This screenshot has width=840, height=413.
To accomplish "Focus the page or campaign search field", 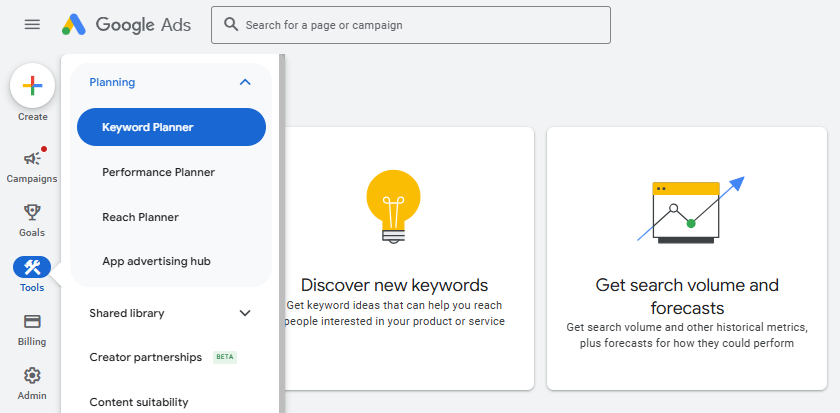I will (x=411, y=25).
